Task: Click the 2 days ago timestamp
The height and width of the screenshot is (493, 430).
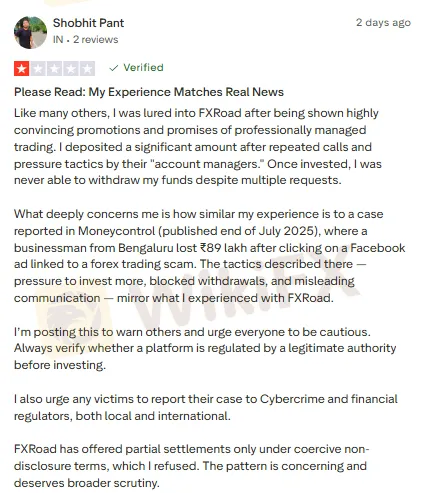Action: (x=383, y=23)
